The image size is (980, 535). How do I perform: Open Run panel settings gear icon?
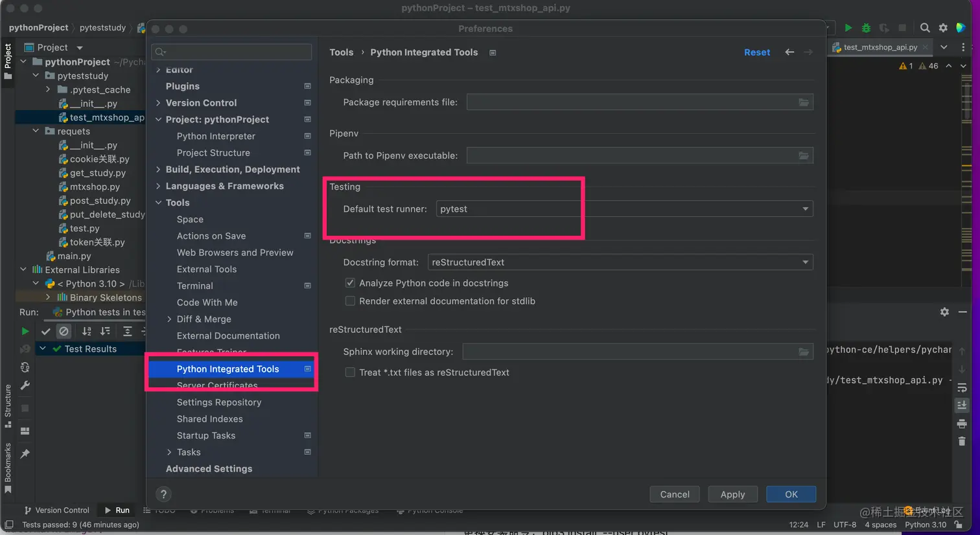944,312
